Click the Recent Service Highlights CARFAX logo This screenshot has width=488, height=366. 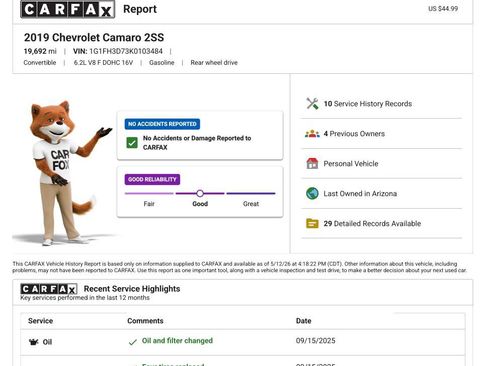[x=49, y=289]
